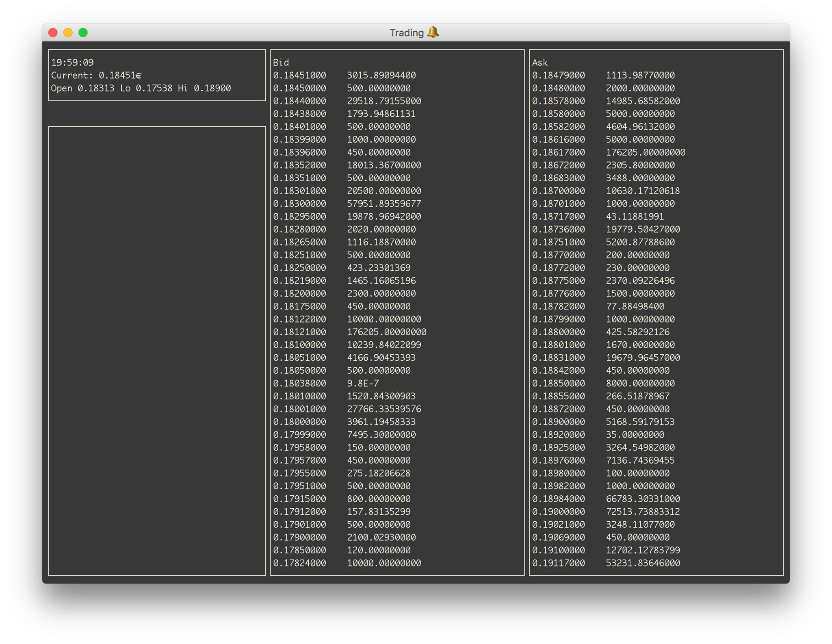The image size is (832, 644).
Task: Select ask volume 5200.87788600
Action: pyautogui.click(x=640, y=242)
